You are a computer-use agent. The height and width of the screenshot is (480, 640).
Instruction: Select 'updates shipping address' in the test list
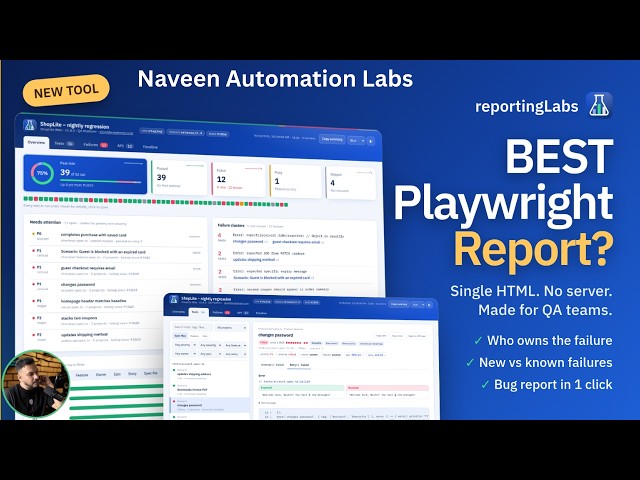click(x=209, y=374)
